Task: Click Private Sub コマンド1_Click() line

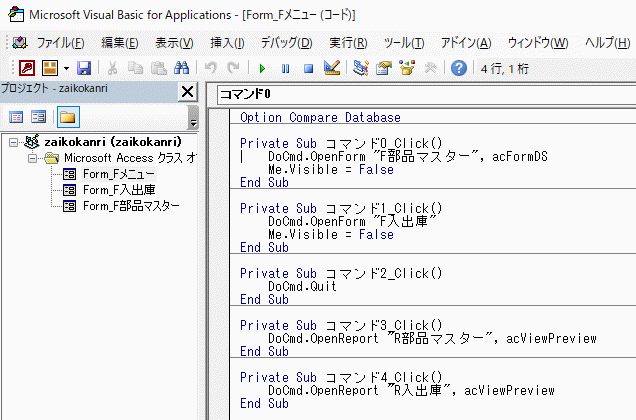Action: tap(341, 208)
